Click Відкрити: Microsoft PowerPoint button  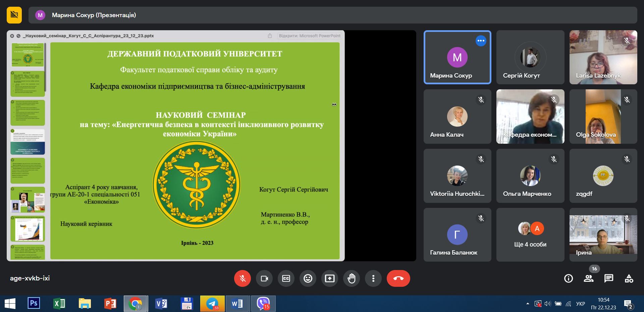pyautogui.click(x=310, y=36)
